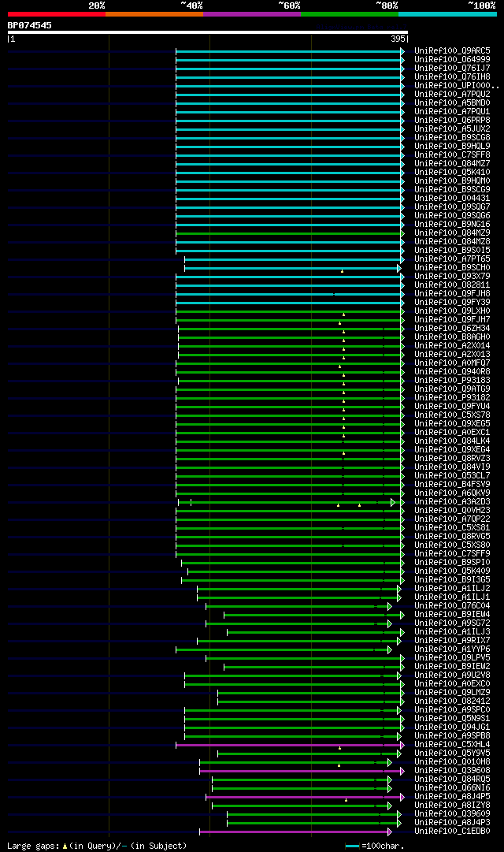Click the UniRef100_O04431 label

click(452, 199)
